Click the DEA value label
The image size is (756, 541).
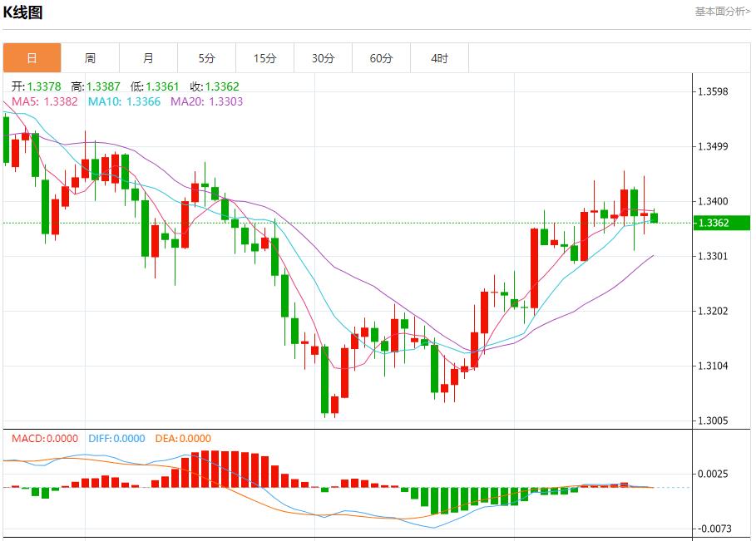coord(183,438)
